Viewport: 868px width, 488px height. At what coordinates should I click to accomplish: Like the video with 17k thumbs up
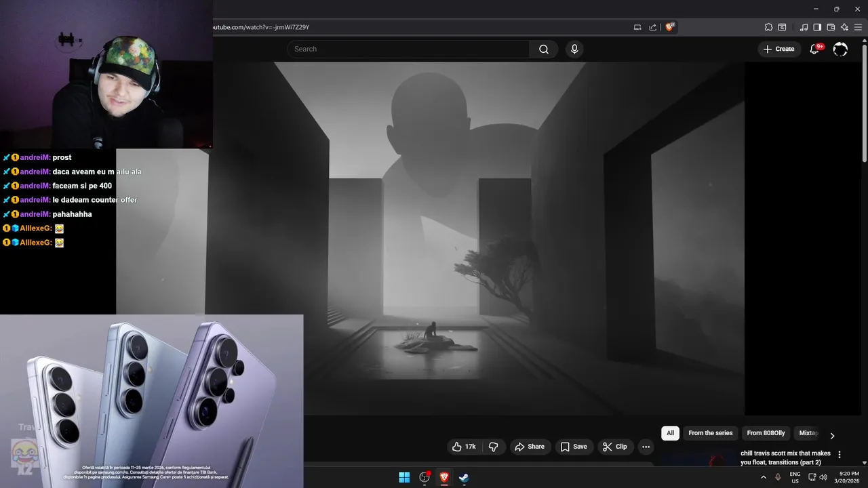465,447
